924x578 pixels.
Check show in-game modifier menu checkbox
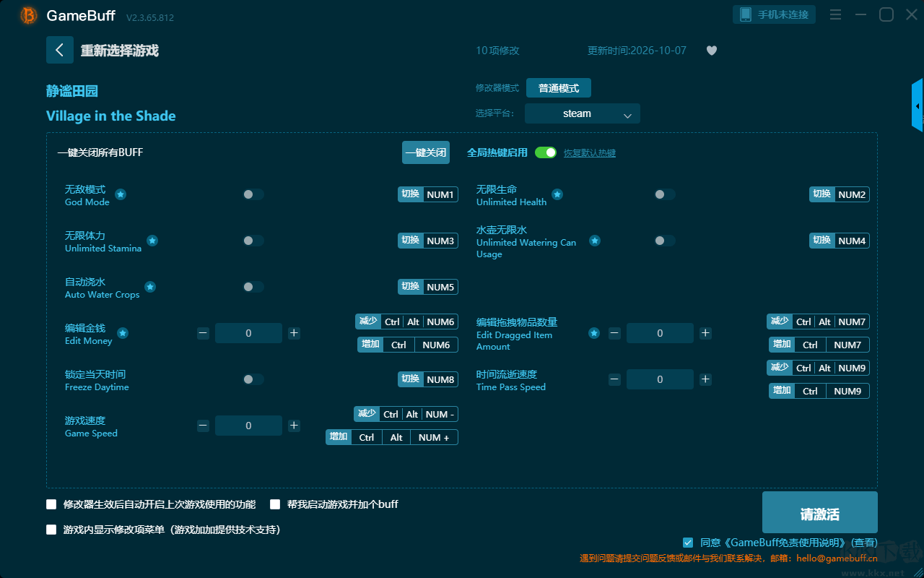pos(51,530)
